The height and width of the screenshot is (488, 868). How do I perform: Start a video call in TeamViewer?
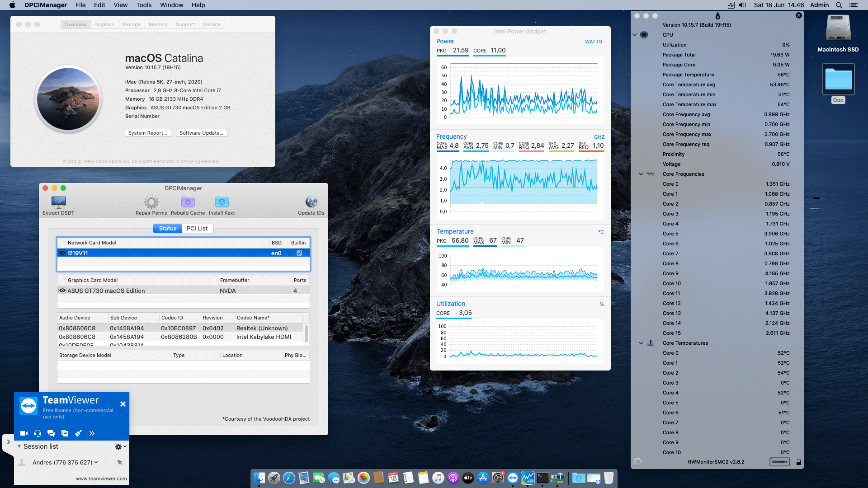(x=24, y=433)
